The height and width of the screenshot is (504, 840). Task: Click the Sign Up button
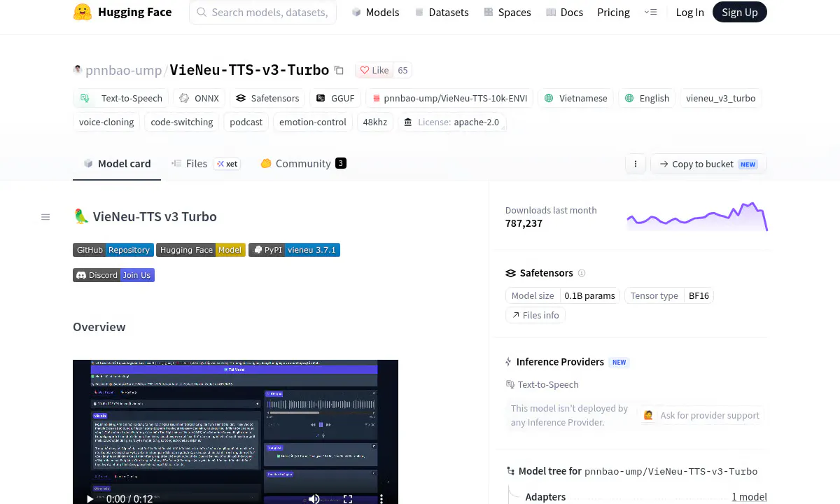(740, 12)
